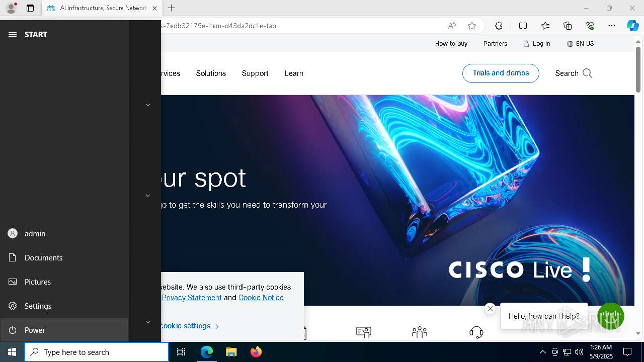Screen dimensions: 644x362
Task: Open Edge Extensions puzzle icon
Action: tap(499, 26)
